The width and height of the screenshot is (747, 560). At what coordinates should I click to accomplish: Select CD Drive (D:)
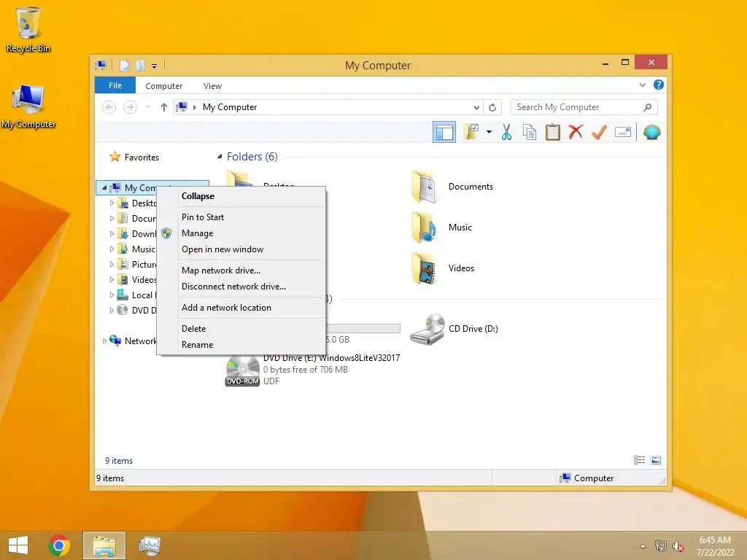pos(454,329)
